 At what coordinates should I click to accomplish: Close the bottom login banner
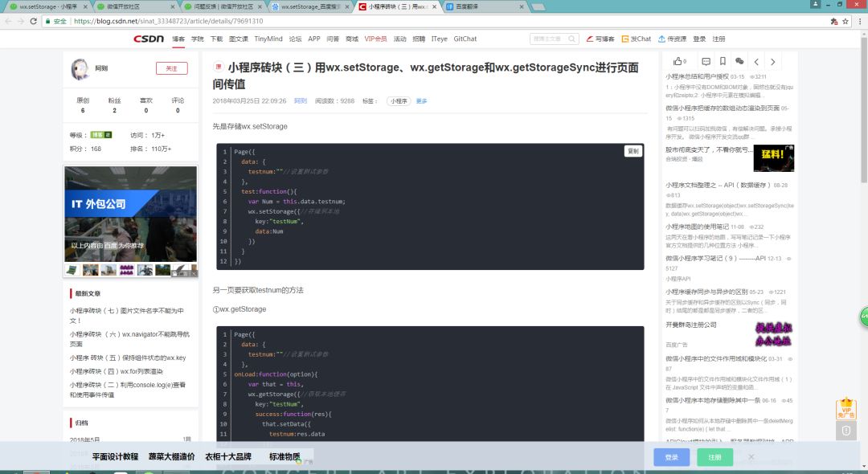point(751,457)
